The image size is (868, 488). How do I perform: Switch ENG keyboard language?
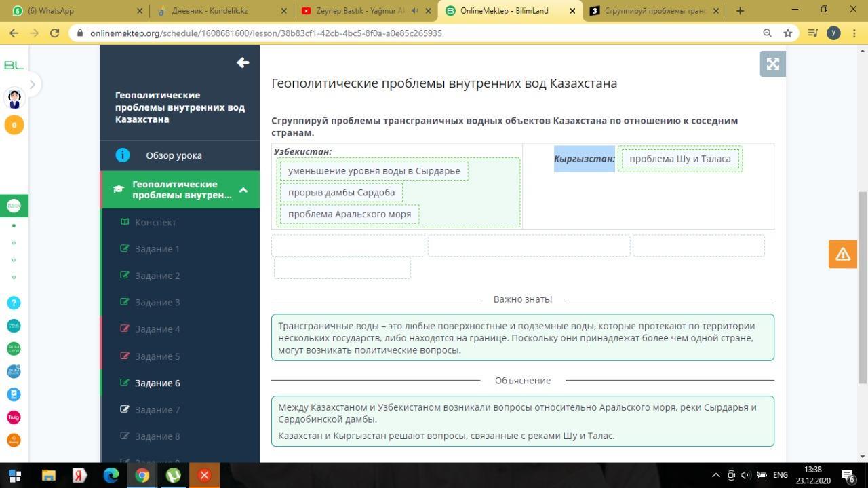(x=780, y=475)
